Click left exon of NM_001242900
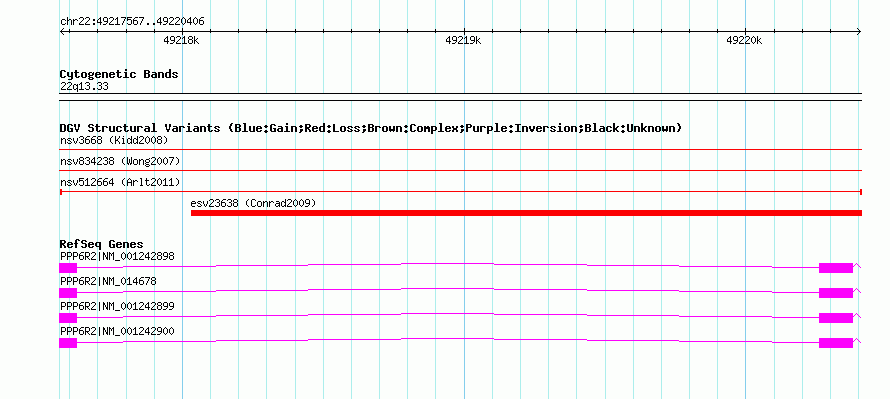890x399 pixels. [x=68, y=343]
